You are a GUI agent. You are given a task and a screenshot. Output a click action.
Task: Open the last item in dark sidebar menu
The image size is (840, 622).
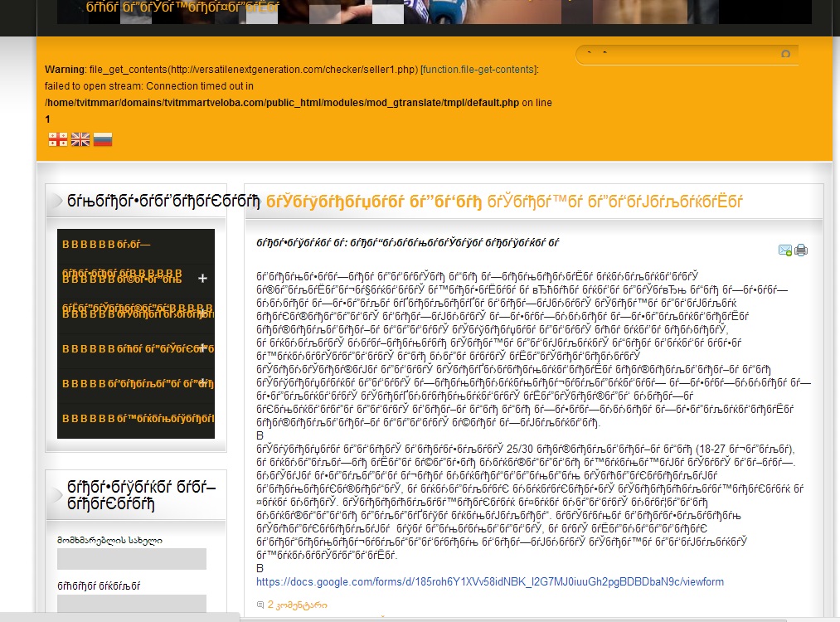(x=136, y=419)
